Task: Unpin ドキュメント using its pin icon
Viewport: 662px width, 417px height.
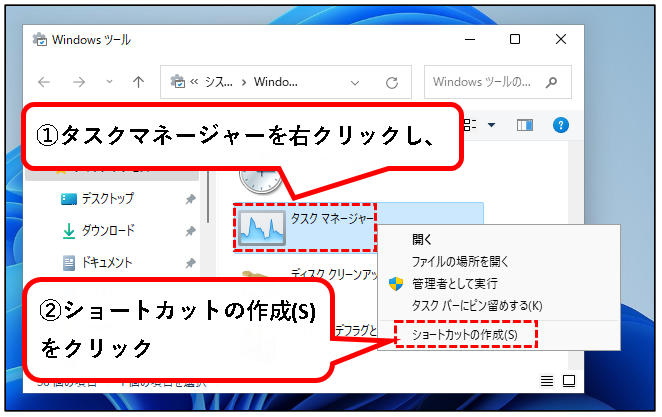Action: pyautogui.click(x=191, y=263)
